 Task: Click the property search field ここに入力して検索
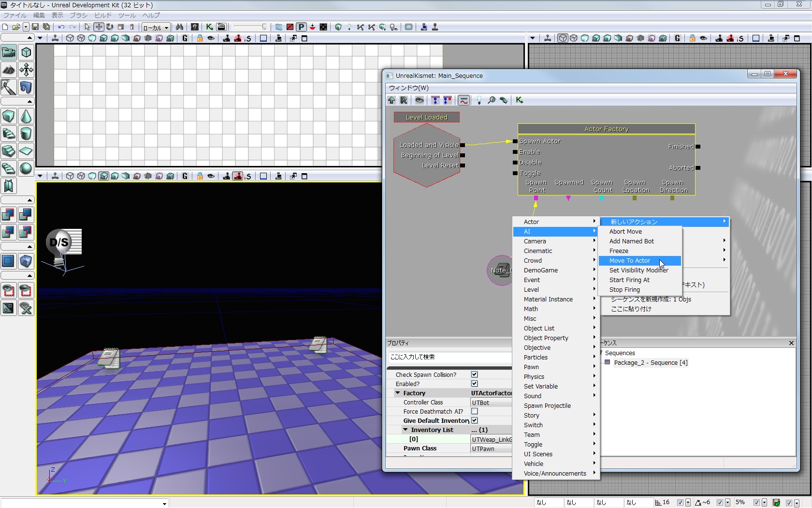449,357
